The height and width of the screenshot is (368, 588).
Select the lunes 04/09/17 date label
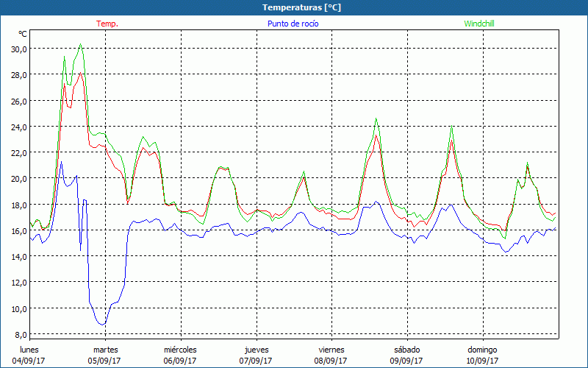point(29,355)
